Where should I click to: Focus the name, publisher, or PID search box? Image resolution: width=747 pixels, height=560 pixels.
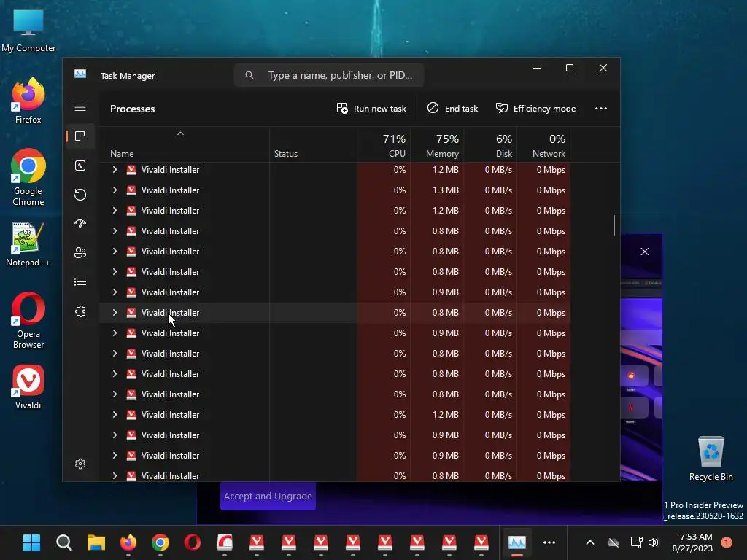pos(329,75)
